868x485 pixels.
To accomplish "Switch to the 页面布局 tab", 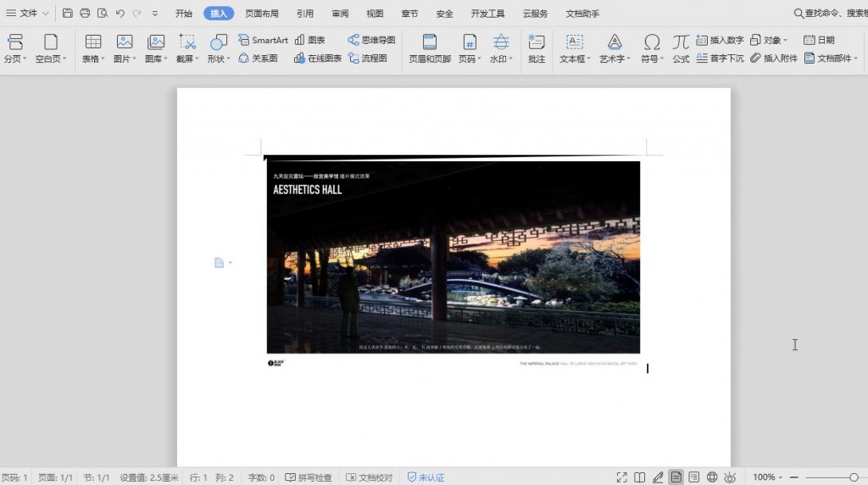I will tap(262, 14).
